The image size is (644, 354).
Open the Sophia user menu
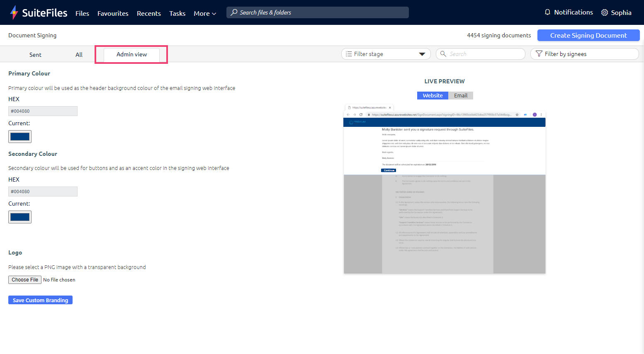tap(621, 13)
